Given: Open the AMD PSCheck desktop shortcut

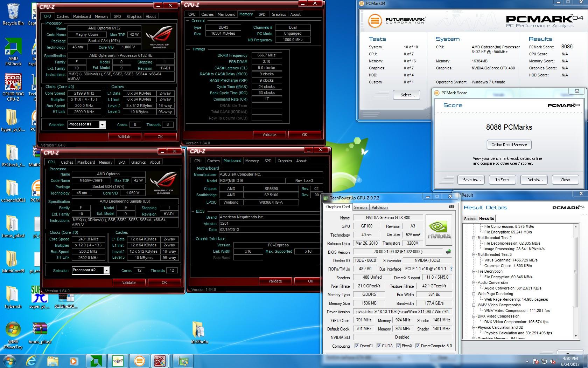Looking at the screenshot, I should point(13,52).
